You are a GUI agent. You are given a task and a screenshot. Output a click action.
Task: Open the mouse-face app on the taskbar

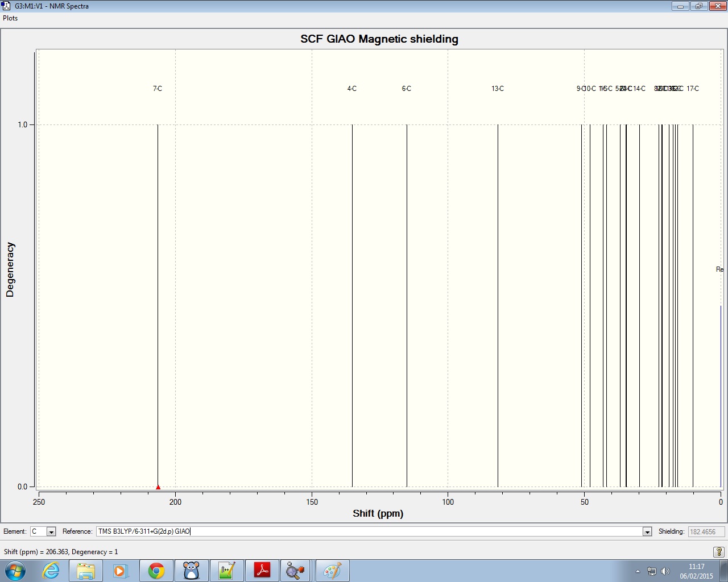(192, 571)
